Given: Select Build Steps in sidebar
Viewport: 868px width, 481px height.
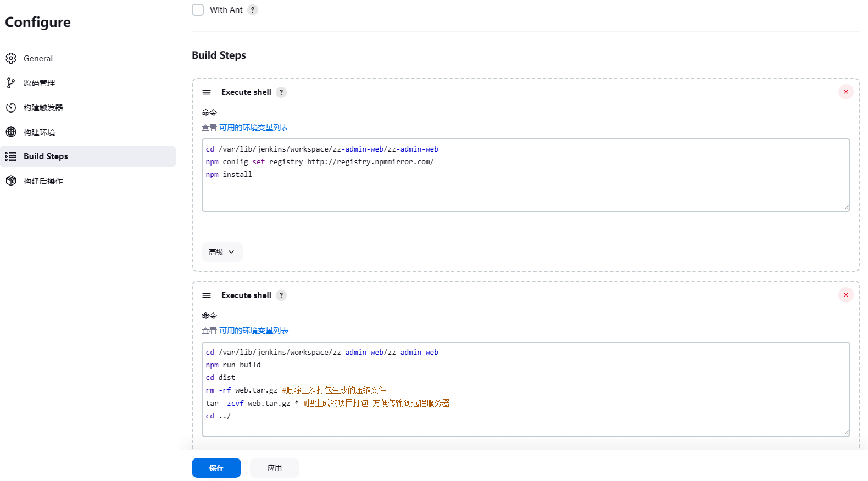Looking at the screenshot, I should (x=88, y=156).
